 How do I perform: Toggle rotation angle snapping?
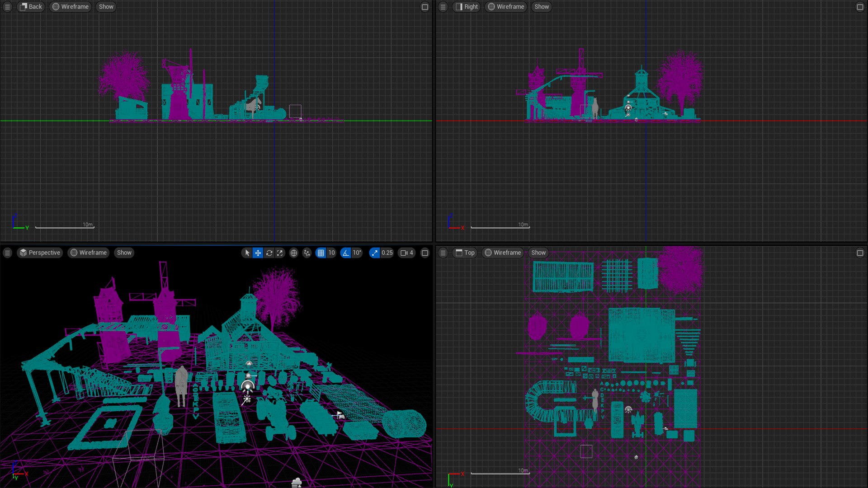click(346, 253)
